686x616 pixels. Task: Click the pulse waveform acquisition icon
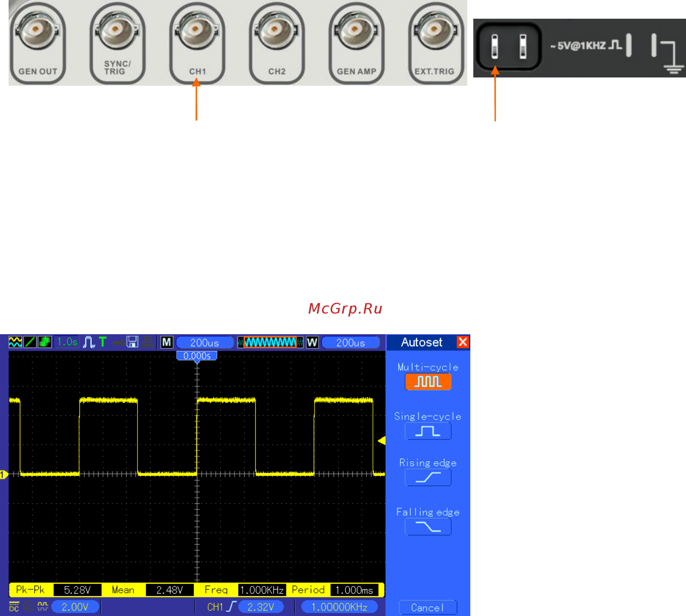click(89, 342)
